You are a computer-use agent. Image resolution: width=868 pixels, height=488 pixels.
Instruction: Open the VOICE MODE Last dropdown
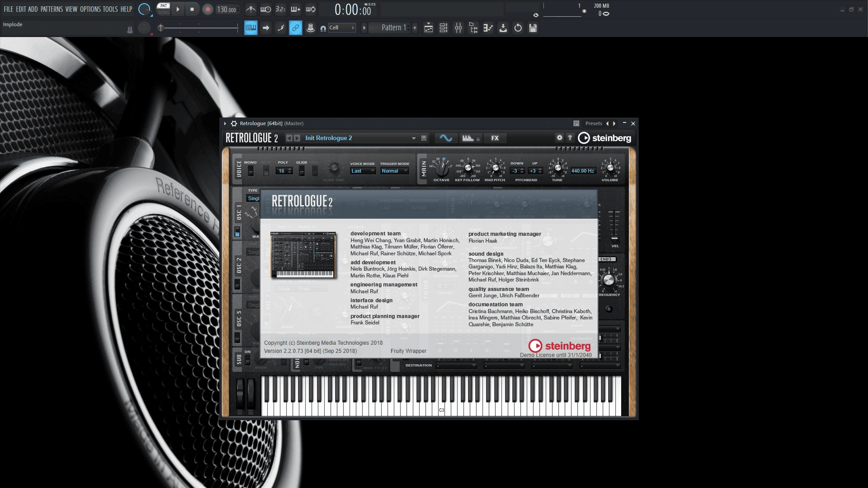(x=363, y=171)
